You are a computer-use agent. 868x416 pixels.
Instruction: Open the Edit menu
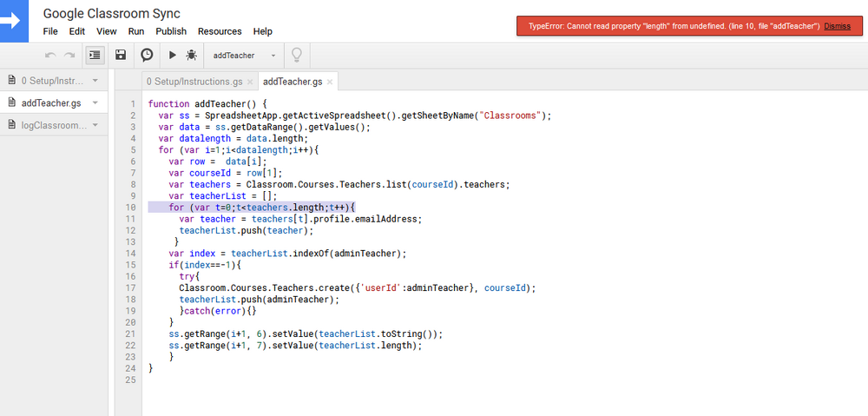tap(77, 31)
